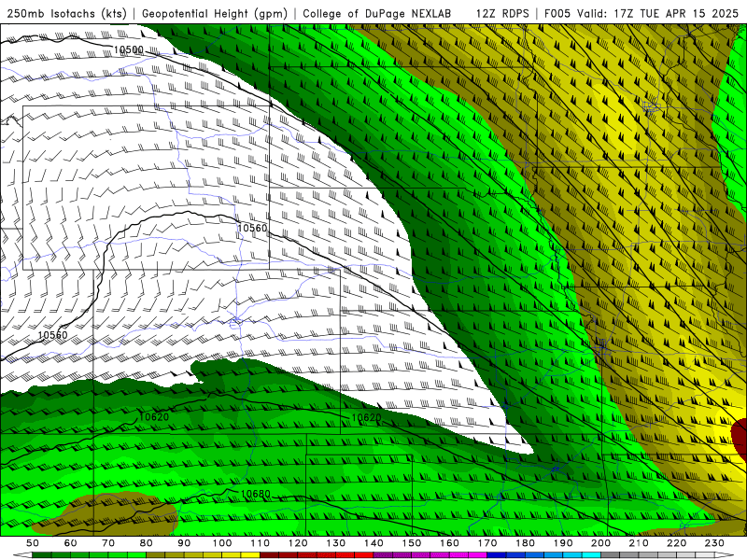Click the 10500 height contour label
Viewport: 747px width, 560px height.
pyautogui.click(x=129, y=49)
